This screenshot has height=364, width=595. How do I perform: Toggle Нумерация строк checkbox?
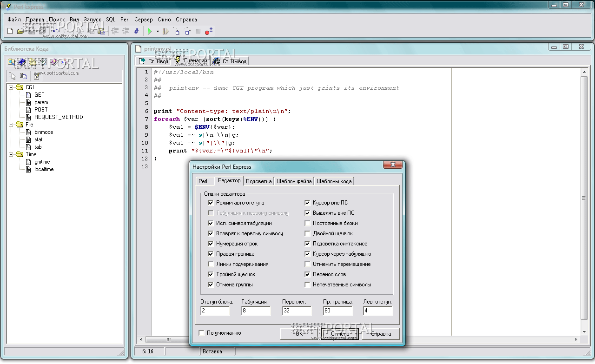point(211,244)
